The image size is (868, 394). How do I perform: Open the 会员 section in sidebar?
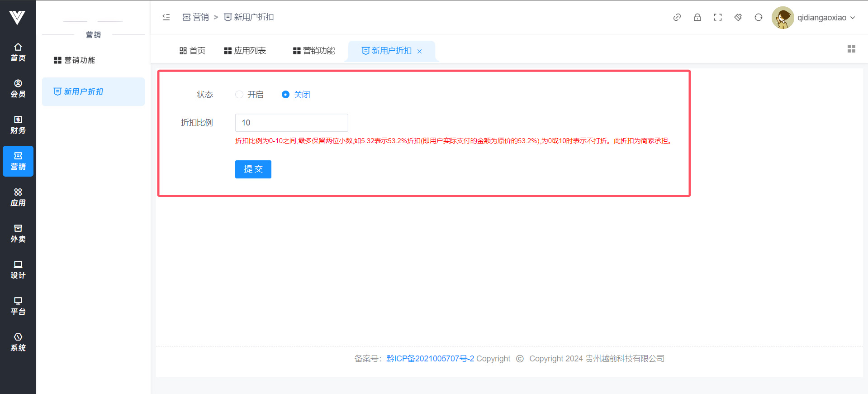coord(18,88)
